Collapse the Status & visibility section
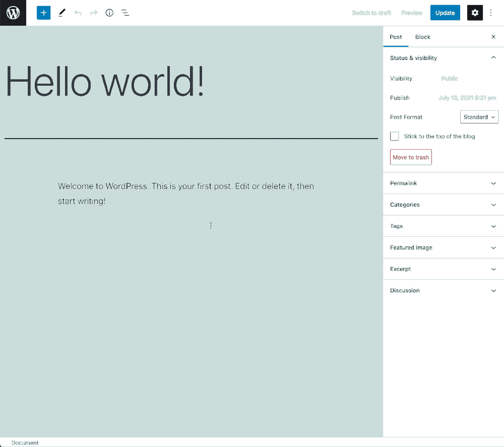This screenshot has height=447, width=504. coord(493,58)
